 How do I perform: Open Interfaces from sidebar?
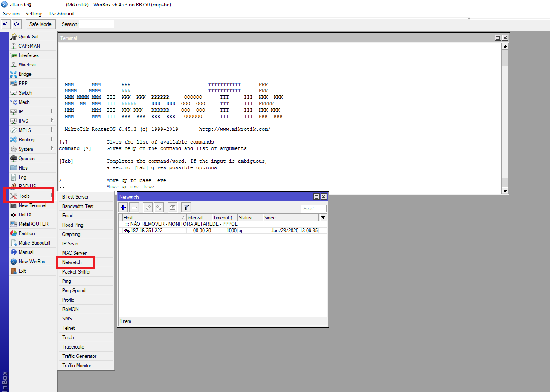pos(33,55)
